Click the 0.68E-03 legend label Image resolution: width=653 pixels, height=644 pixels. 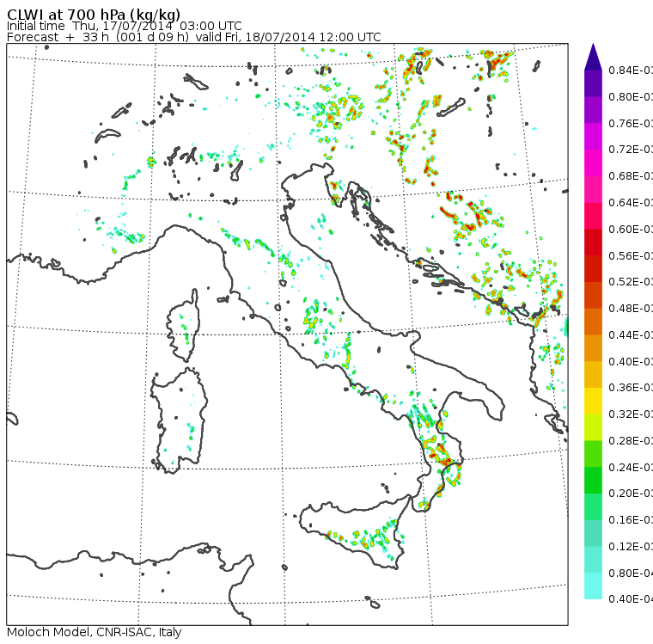[x=631, y=176]
